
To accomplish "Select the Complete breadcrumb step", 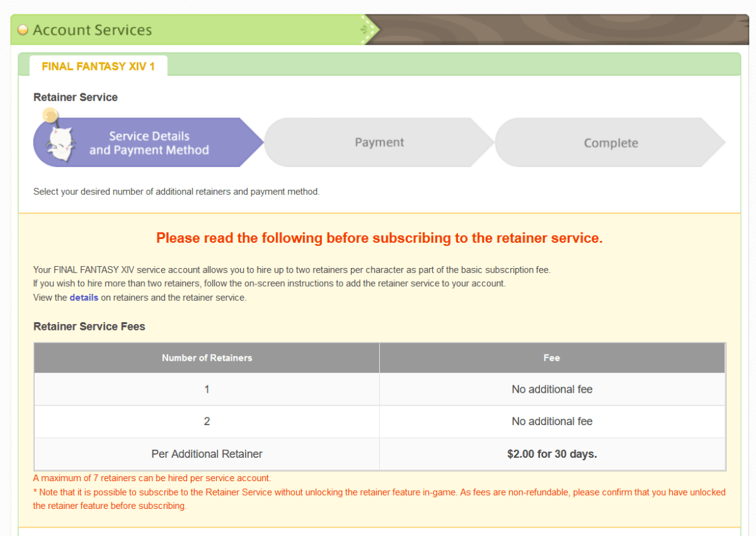I will pos(610,143).
